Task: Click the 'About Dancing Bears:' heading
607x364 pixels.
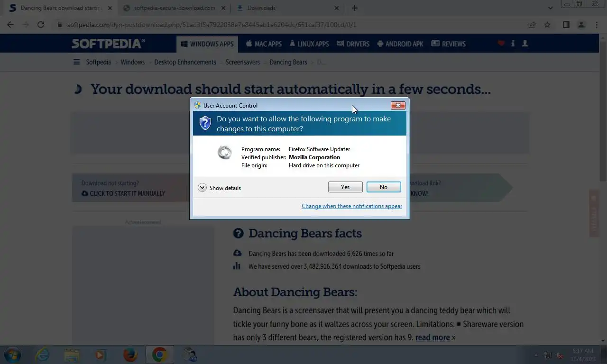Action: click(x=295, y=292)
